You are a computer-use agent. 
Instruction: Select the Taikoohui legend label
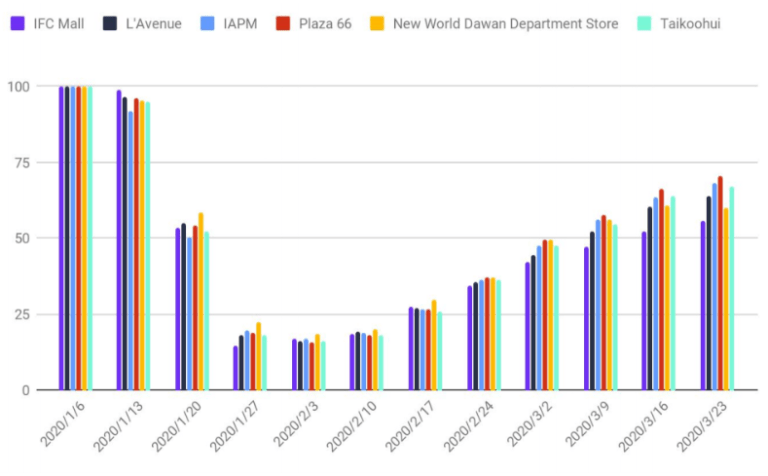692,23
